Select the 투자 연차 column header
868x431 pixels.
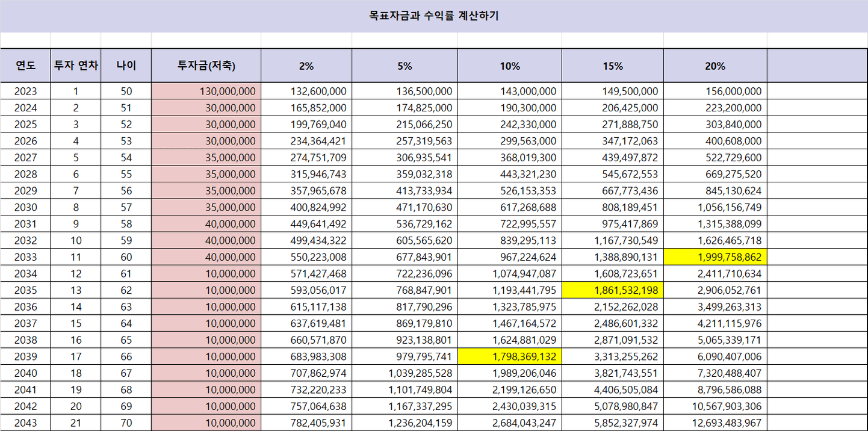point(76,66)
